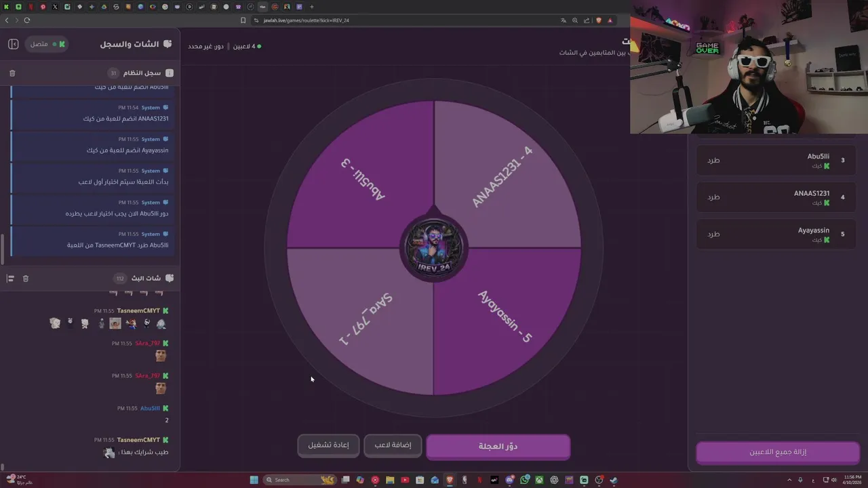
Task: Open the translate page icon in address bar
Action: [564, 20]
